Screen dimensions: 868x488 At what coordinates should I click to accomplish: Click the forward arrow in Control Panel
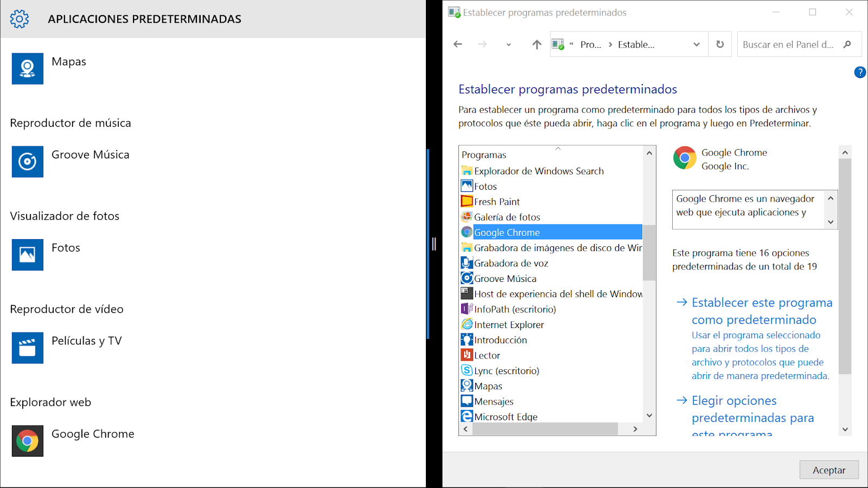[482, 44]
